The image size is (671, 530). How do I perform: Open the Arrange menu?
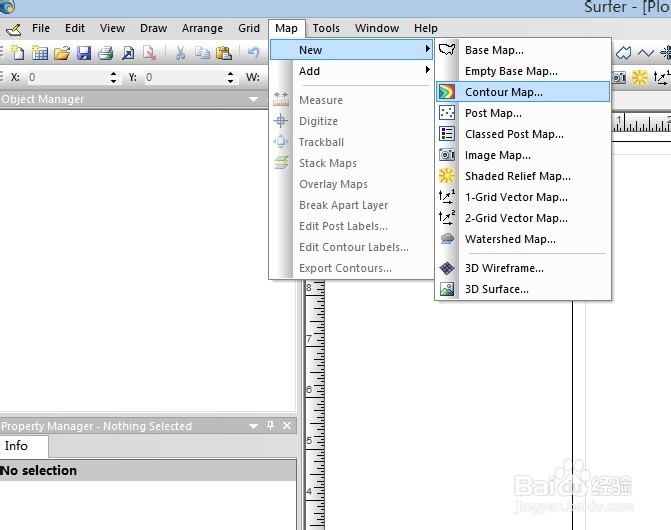coord(202,28)
